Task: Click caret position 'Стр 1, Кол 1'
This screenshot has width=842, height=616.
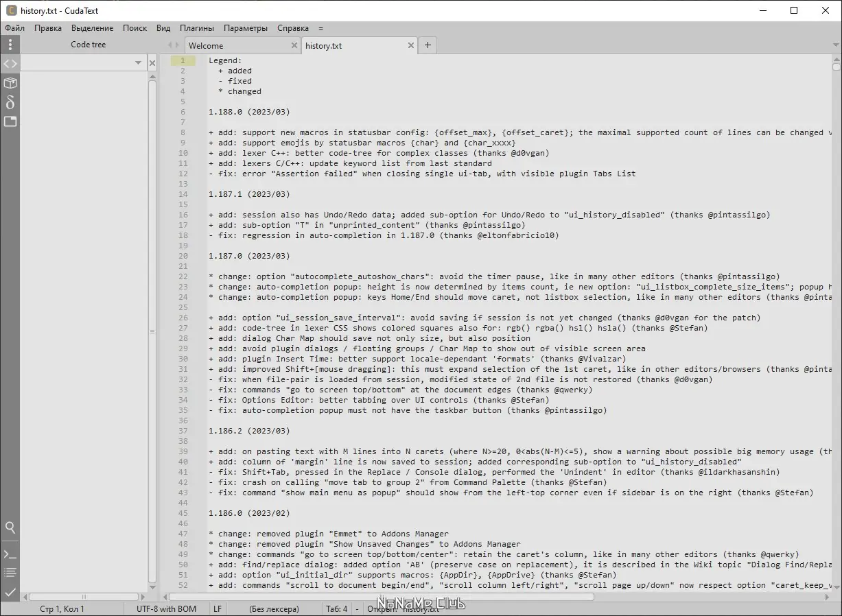Action: tap(62, 609)
